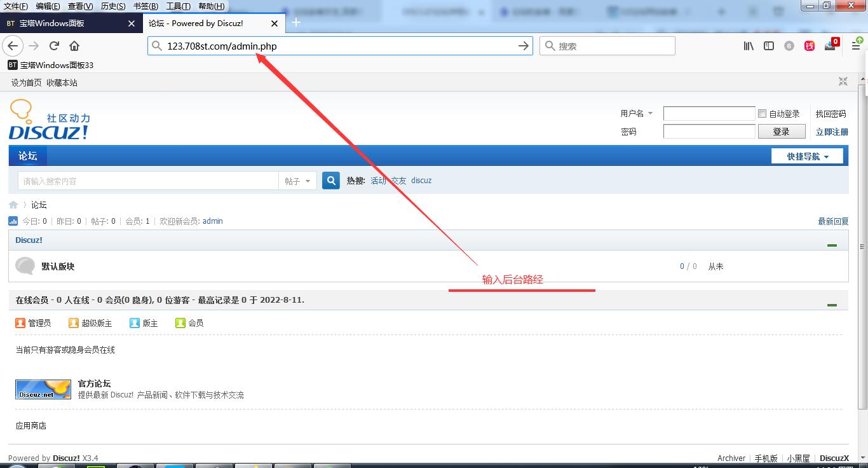Screen dimensions: 868x468
Task: Toggle the Firefox sidebar icon
Action: tap(769, 46)
